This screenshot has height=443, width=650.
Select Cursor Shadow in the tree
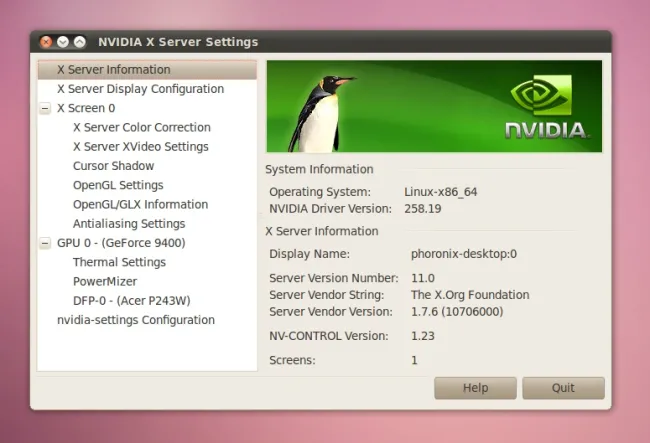coord(114,166)
